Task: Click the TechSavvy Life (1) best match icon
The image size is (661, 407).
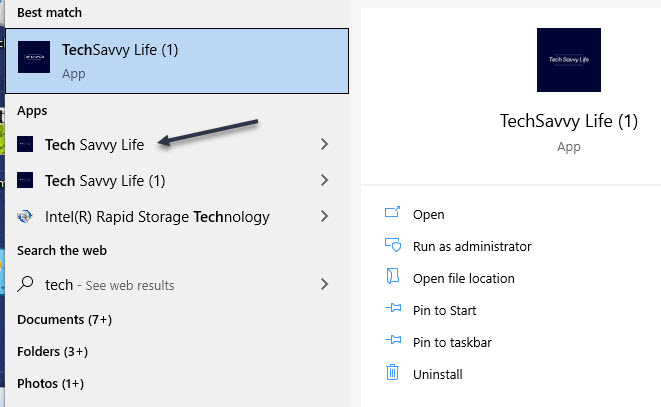Action: [34, 58]
